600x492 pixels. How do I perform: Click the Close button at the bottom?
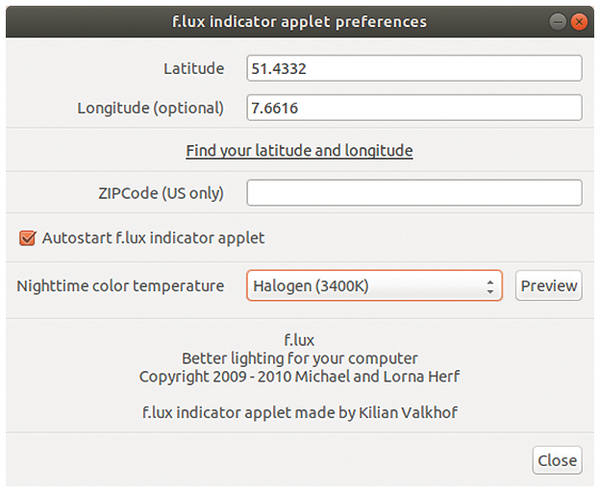557,460
